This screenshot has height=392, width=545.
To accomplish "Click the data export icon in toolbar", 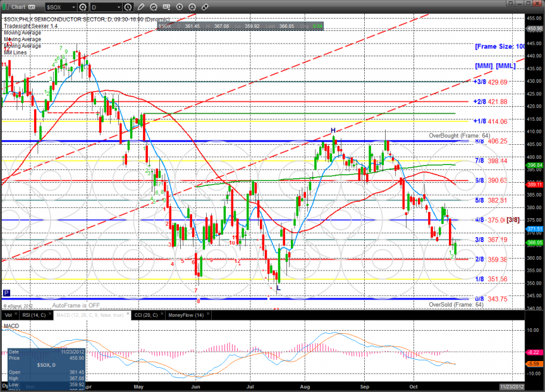I will click(x=166, y=7).
